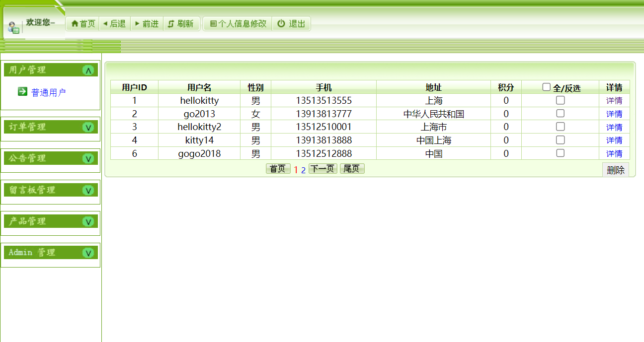
Task: Check the box for user kitty14
Action: [x=560, y=140]
